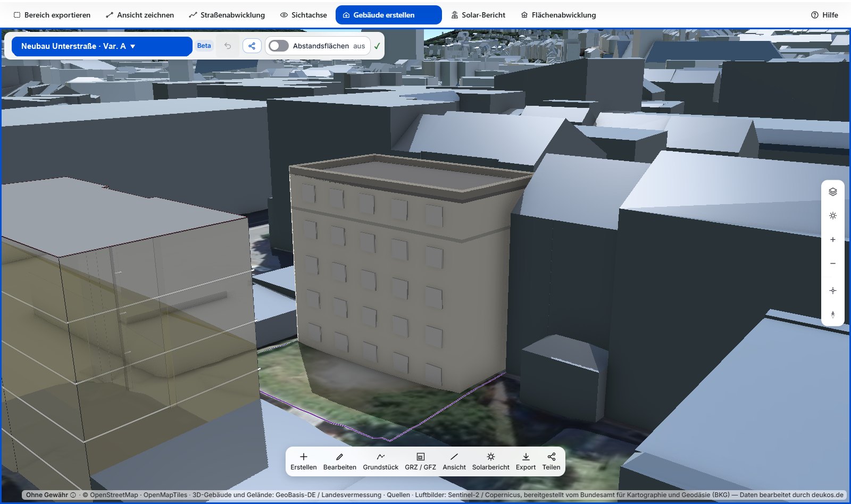
Task: Click the green checkmark icon
Action: (x=377, y=46)
